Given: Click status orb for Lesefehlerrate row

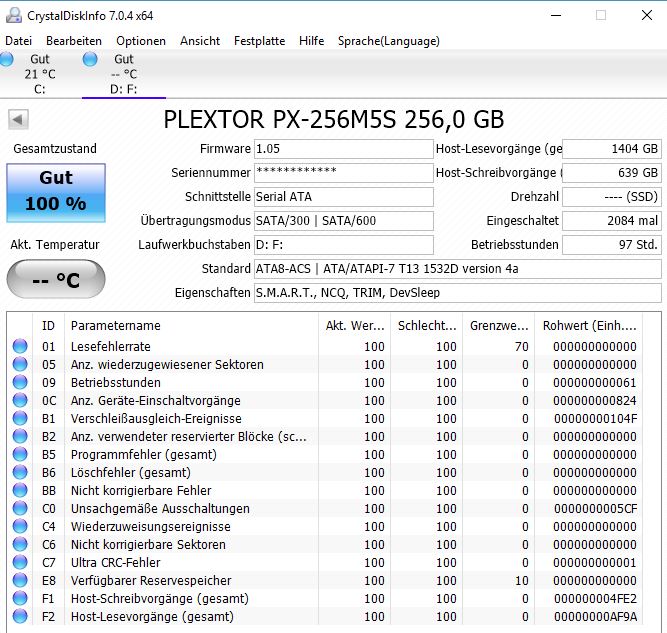Looking at the screenshot, I should click(x=20, y=346).
